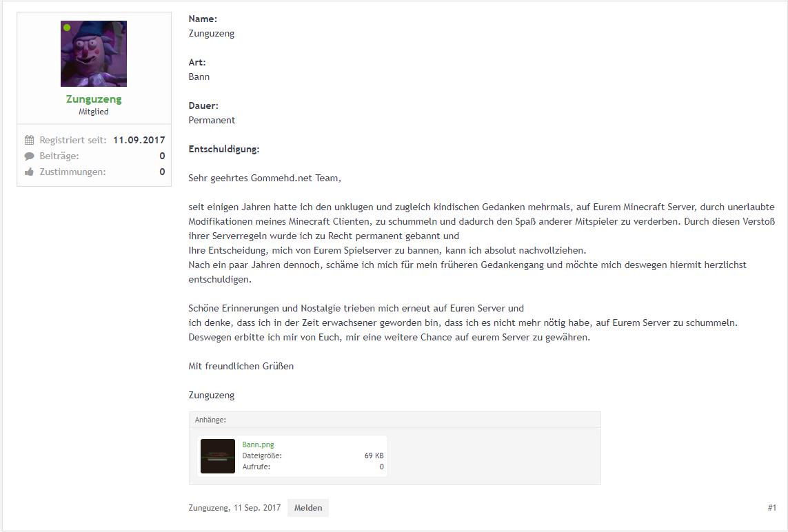Click the Melden report button

click(x=308, y=508)
